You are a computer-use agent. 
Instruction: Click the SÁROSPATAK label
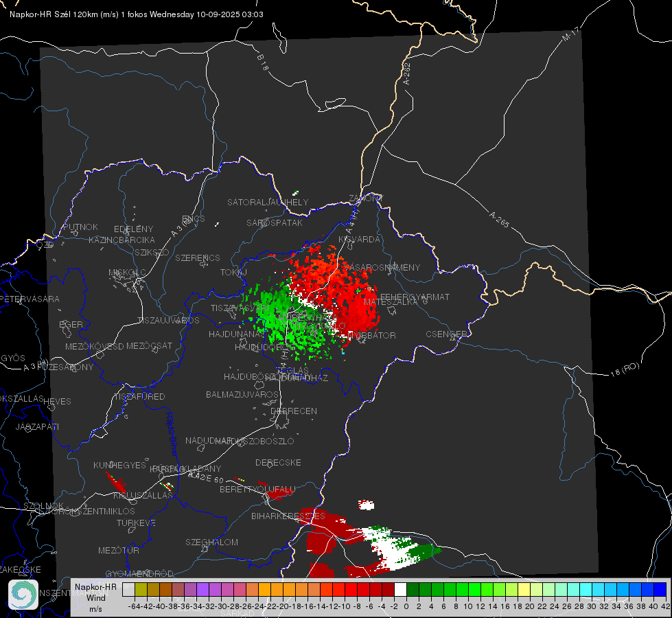click(x=275, y=222)
